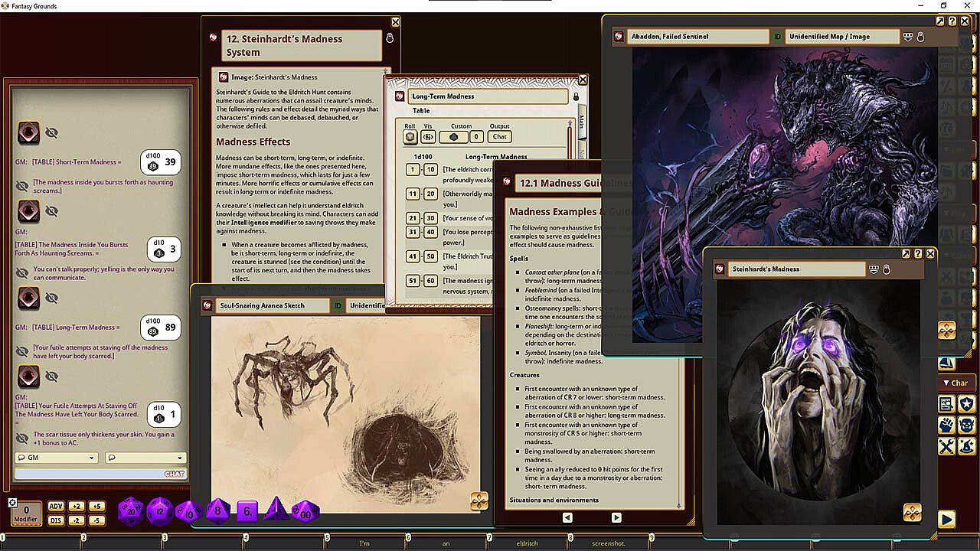Click the d100 roll result 39 in chat
Screen dimensions: 980x551
point(161,162)
